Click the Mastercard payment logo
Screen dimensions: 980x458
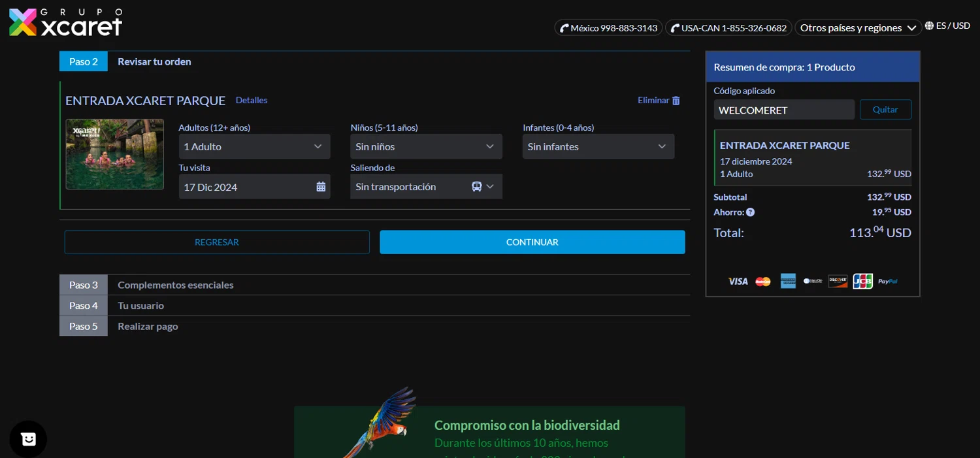click(x=763, y=282)
